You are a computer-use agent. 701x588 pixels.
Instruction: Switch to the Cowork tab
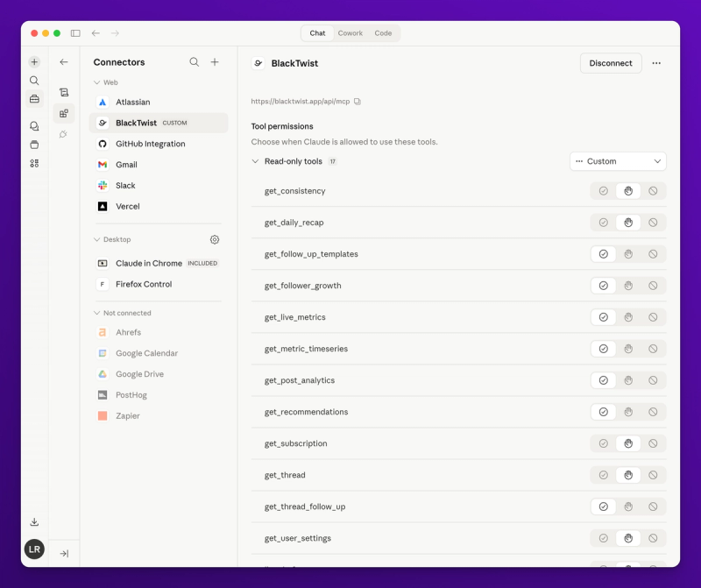[350, 33]
